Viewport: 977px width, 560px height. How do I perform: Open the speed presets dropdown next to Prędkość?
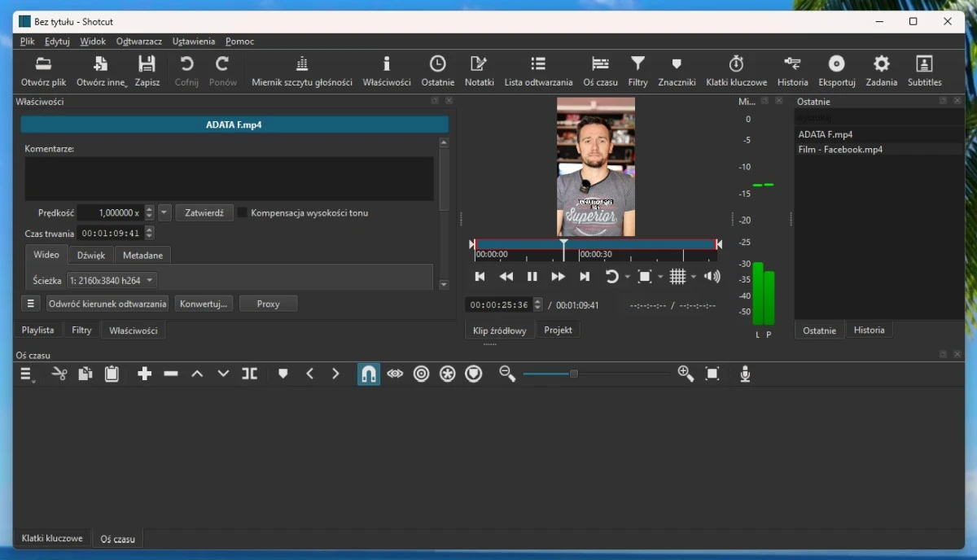tap(163, 212)
